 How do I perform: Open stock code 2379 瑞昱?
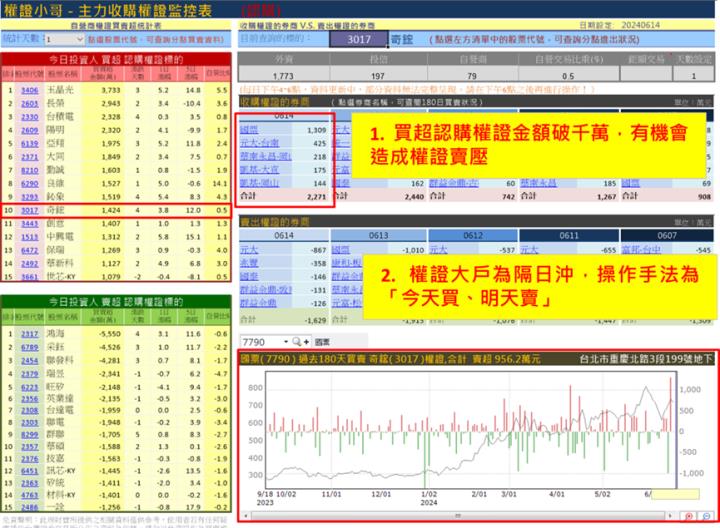coord(30,374)
